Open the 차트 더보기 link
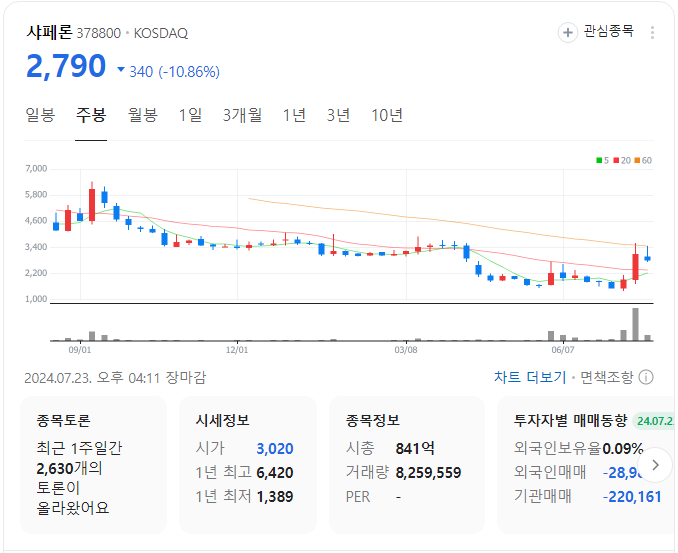Viewport: 678px width, 553px height. pyautogui.click(x=530, y=377)
